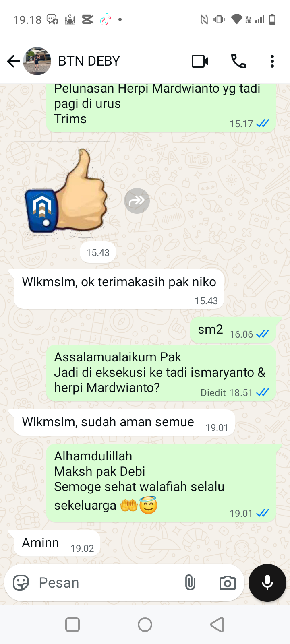This screenshot has height=644, width=290.
Task: Open BTN DEBY contact info from title
Action: (89, 61)
